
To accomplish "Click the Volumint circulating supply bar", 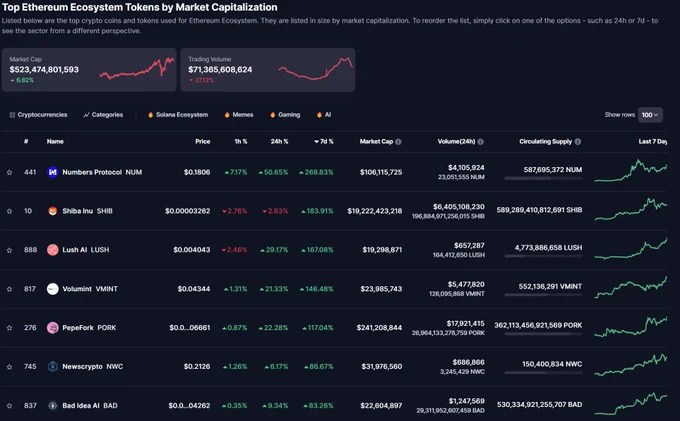I will pyautogui.click(x=543, y=295).
